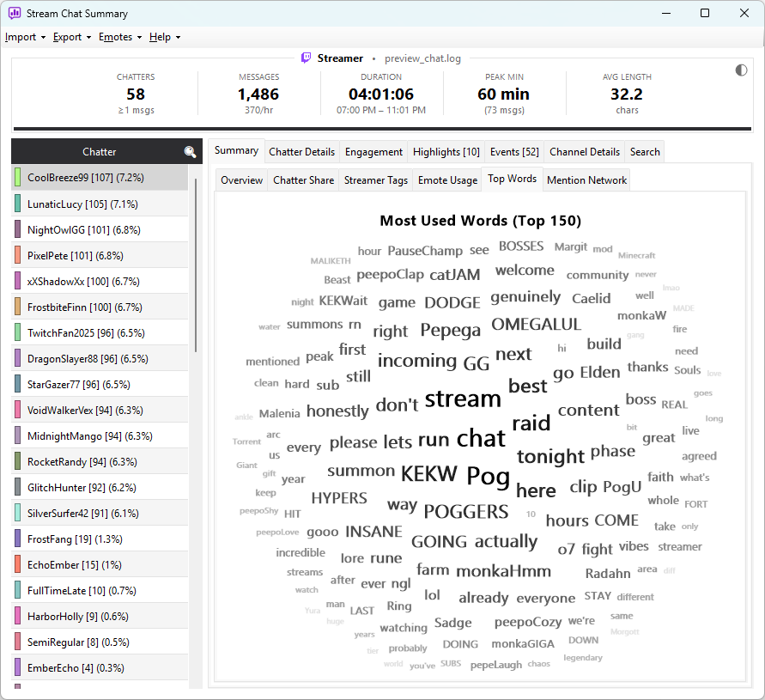Click the Chatter column header
Image resolution: width=765 pixels, height=700 pixels.
coord(99,152)
